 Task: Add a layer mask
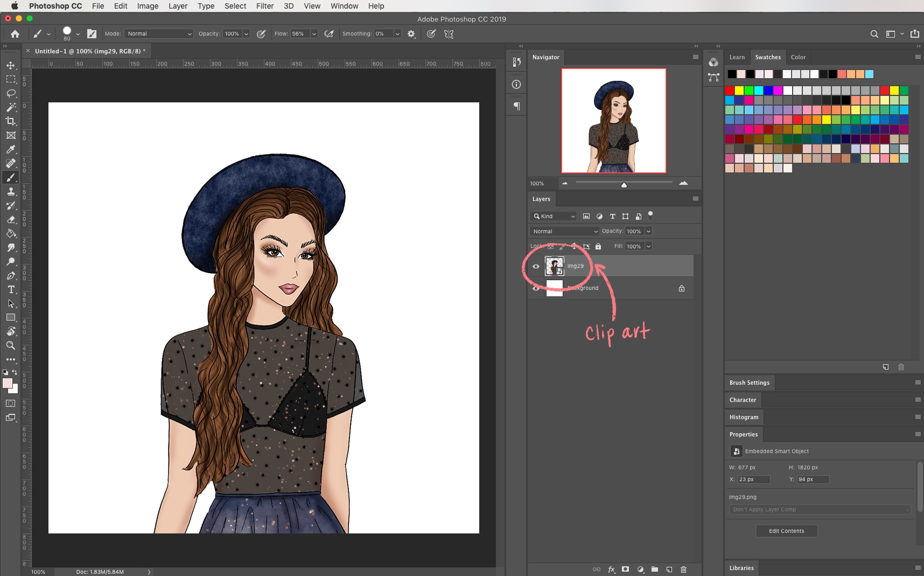(625, 570)
